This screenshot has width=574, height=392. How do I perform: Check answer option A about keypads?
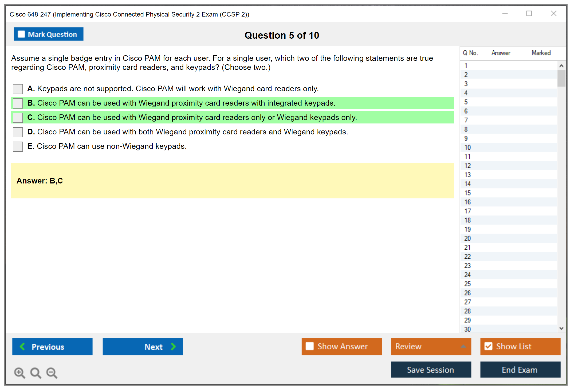pyautogui.click(x=18, y=89)
